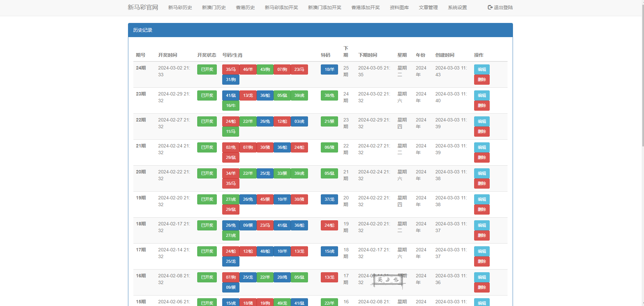Click the 33/猴 number ball in 20期 row
This screenshot has width=644, height=306.
[x=282, y=173]
